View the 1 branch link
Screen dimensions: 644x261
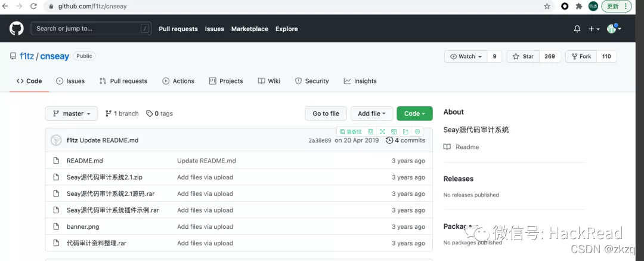tap(122, 113)
